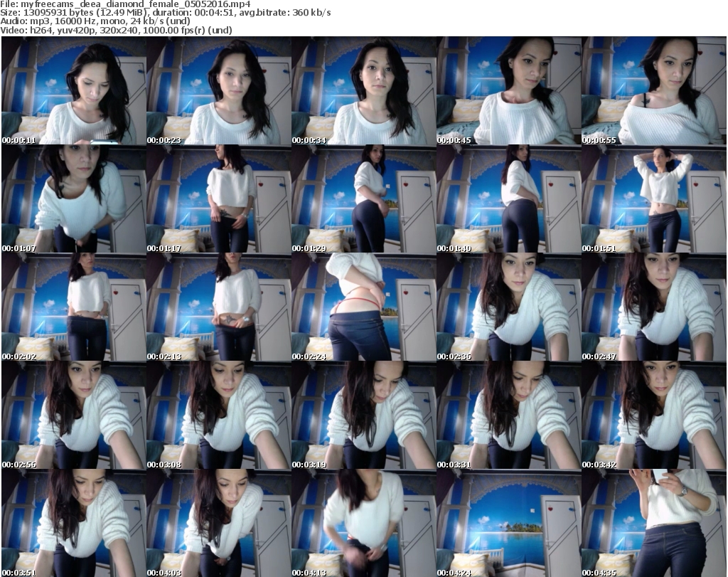
Task: Click the empty-room frame at 00:04:24
Action: [509, 523]
